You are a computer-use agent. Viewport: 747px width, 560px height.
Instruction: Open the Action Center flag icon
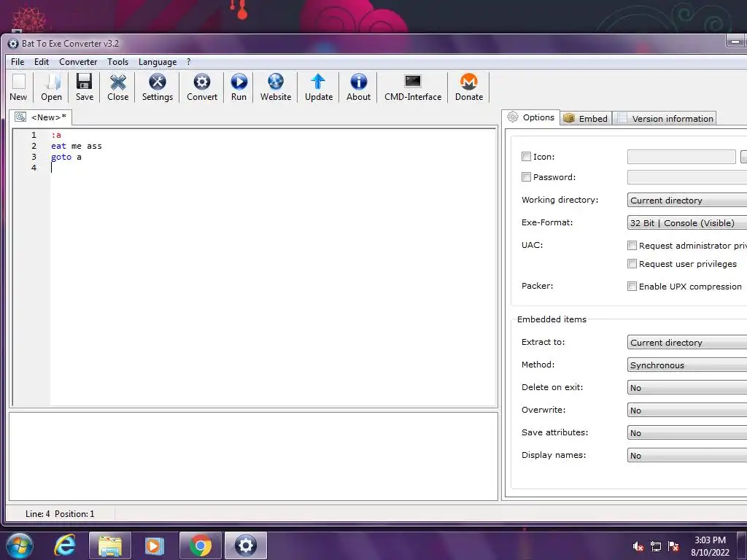[x=673, y=547]
